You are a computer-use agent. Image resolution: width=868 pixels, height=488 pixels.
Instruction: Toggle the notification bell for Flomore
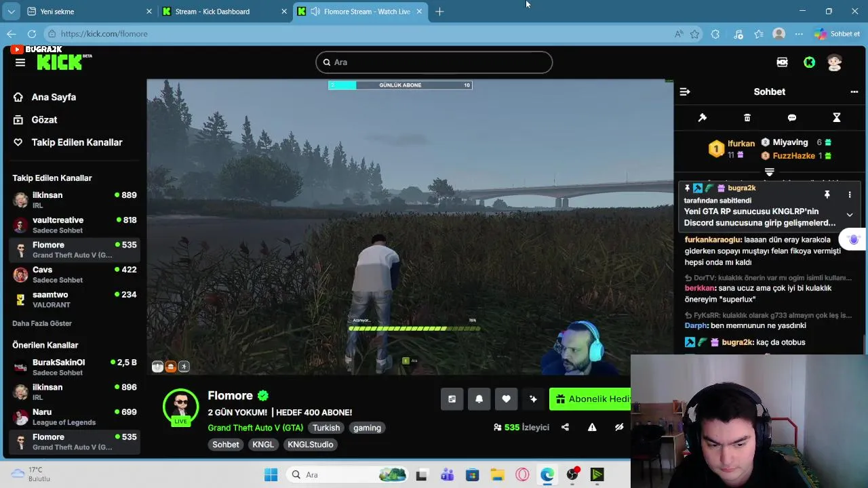[479, 399]
